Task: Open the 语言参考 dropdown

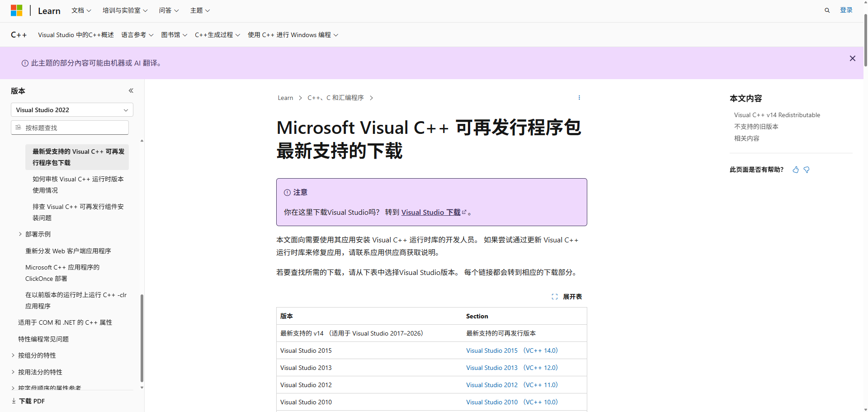Action: pyautogui.click(x=137, y=35)
